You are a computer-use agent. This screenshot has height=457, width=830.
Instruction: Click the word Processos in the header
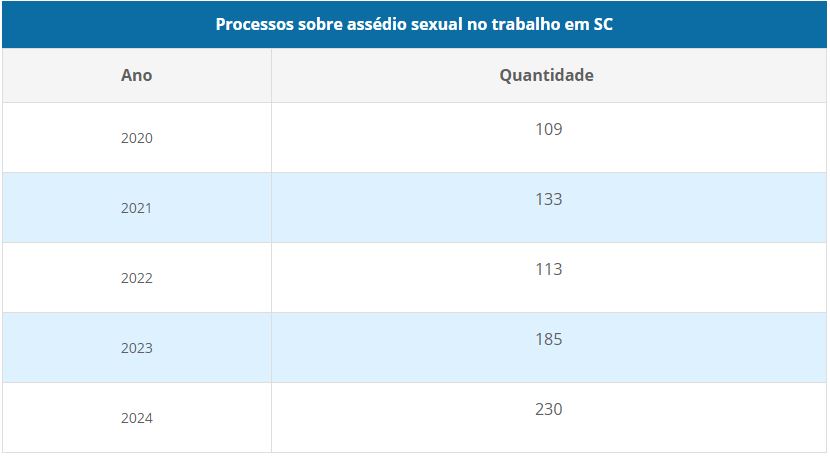click(x=255, y=24)
